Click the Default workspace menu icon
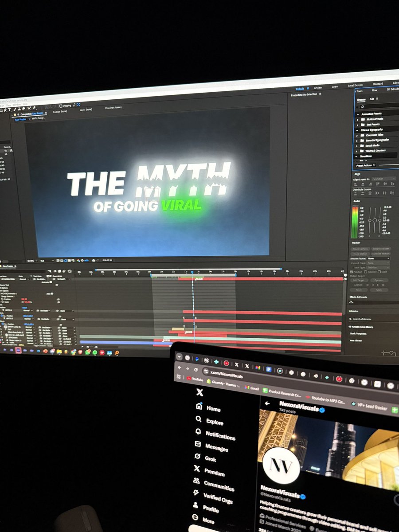This screenshot has height=532, width=399. (309, 88)
